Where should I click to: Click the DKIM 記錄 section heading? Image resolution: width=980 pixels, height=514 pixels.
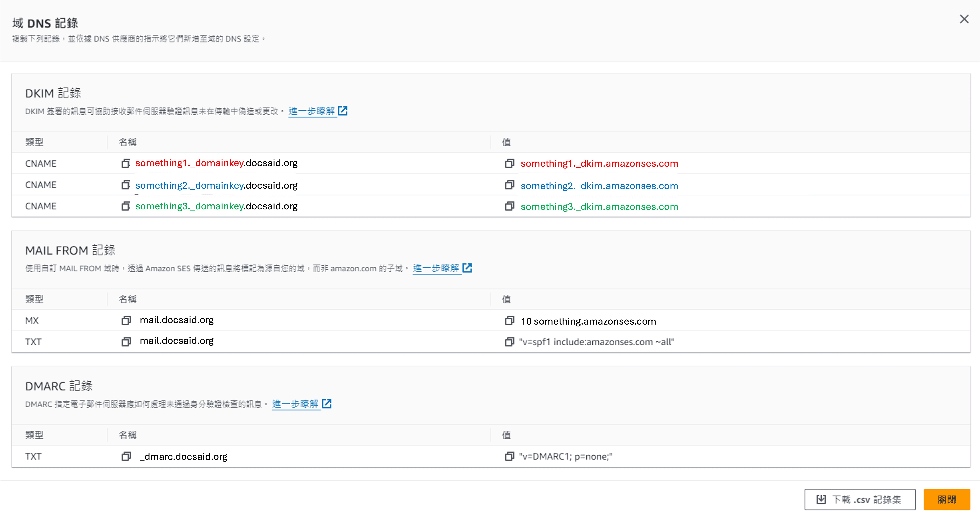tap(53, 93)
